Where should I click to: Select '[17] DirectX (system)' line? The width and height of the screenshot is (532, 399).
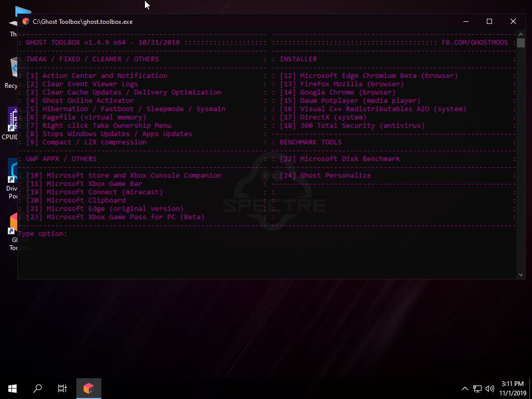(x=323, y=117)
